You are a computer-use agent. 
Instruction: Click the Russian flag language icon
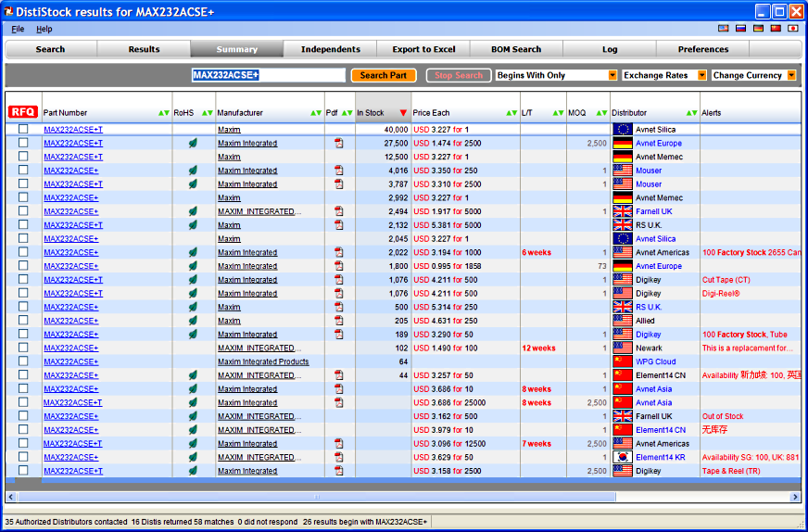741,29
